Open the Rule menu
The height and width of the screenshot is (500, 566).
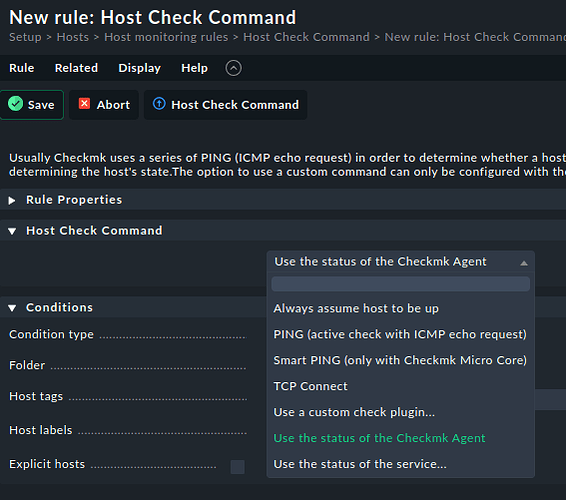click(x=22, y=68)
